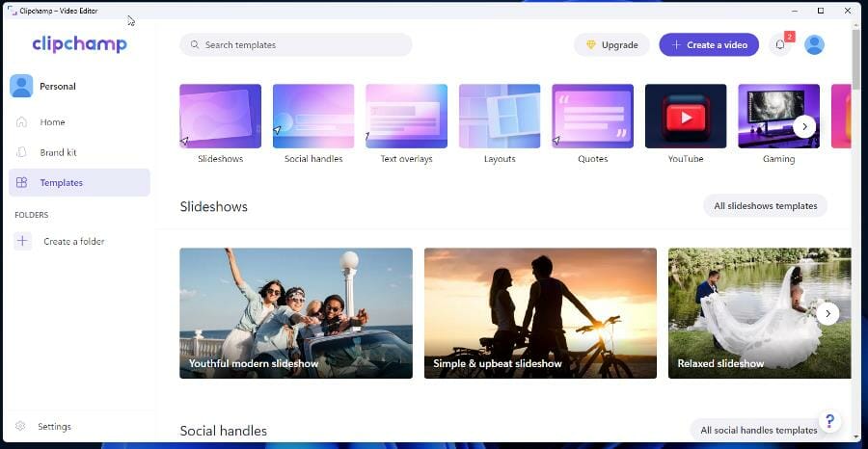Click the Clipchamp logo in the sidebar
The width and height of the screenshot is (868, 449).
[x=79, y=44]
